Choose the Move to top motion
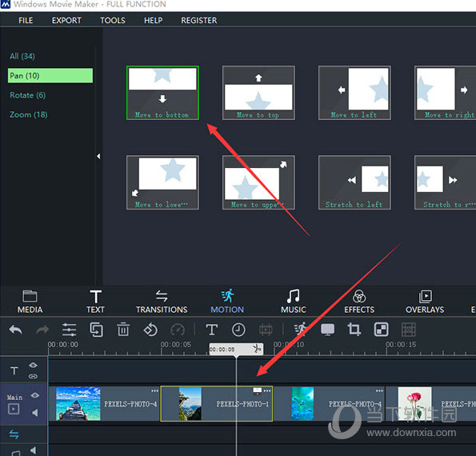The width and height of the screenshot is (476, 456). (x=258, y=93)
